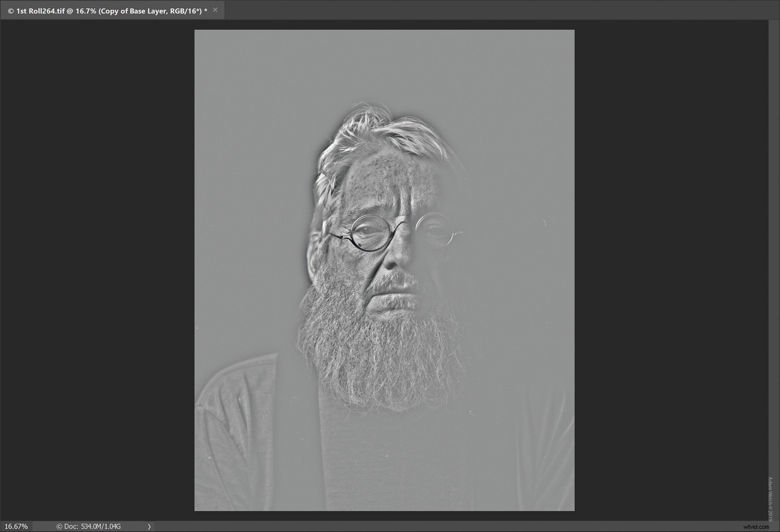Click the vertical Adam Welch 2019 credit text

coord(770,498)
